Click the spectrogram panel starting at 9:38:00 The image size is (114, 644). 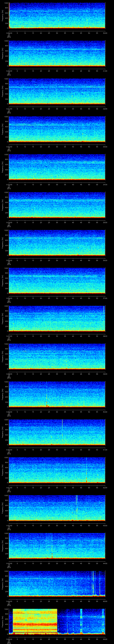click(x=57, y=357)
